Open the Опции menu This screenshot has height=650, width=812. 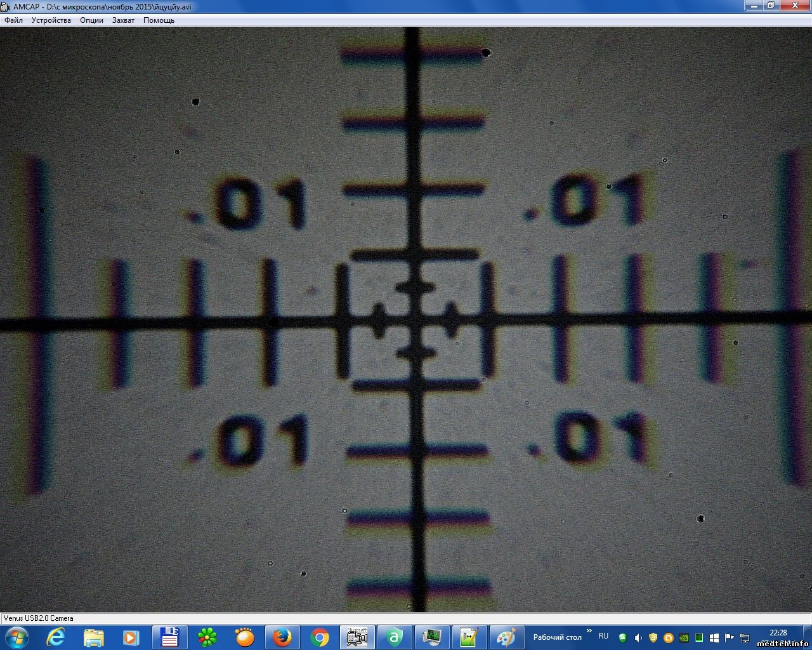click(x=91, y=20)
